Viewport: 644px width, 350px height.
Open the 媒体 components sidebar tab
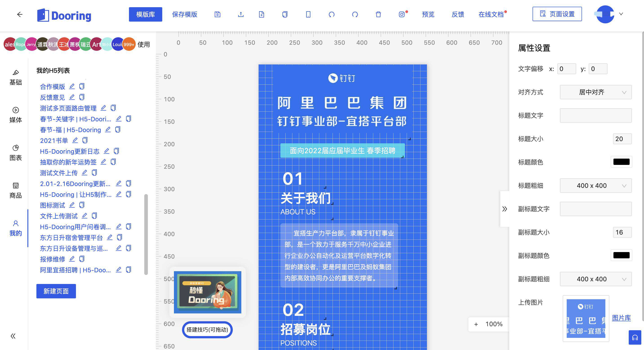(x=16, y=115)
